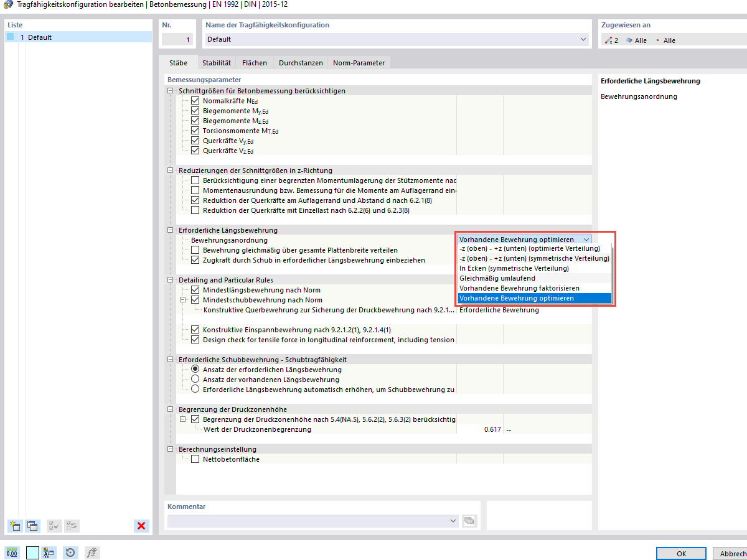The height and width of the screenshot is (560, 747).
Task: Click the reset to default circular arrow icon
Action: click(x=71, y=553)
